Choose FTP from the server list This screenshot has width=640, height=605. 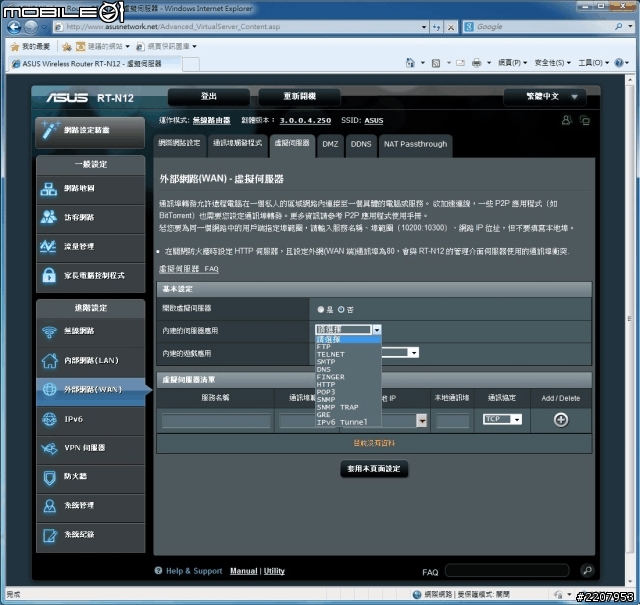tap(348, 347)
